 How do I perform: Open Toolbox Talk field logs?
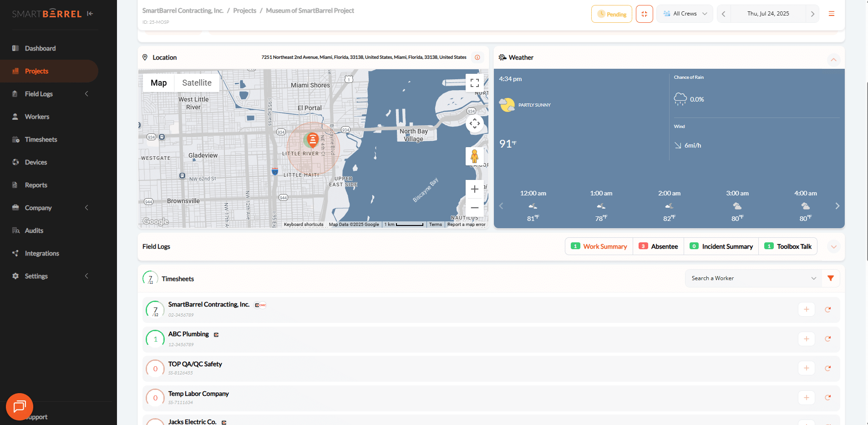pyautogui.click(x=788, y=246)
